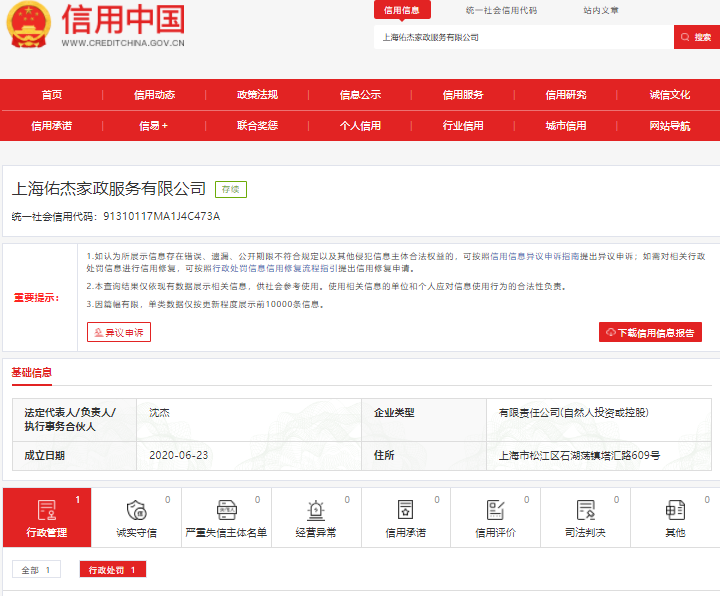Screen dimensions: 720x596
Task: Download the credit report via 下载信用信息报告
Action: 650,332
